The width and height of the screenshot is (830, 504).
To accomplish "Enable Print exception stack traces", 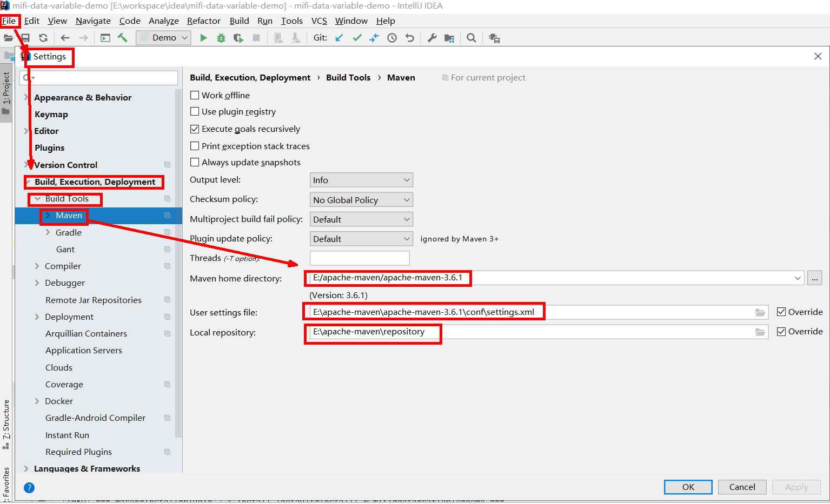I will click(195, 146).
